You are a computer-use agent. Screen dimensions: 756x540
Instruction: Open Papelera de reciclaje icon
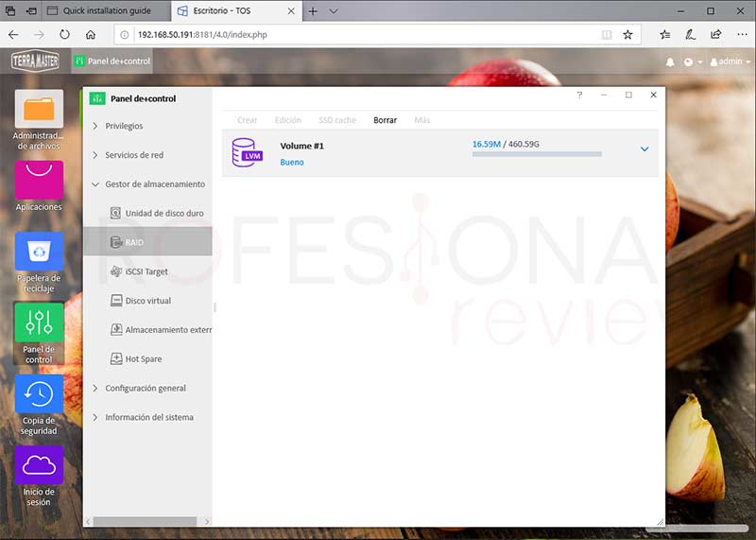[x=39, y=263]
